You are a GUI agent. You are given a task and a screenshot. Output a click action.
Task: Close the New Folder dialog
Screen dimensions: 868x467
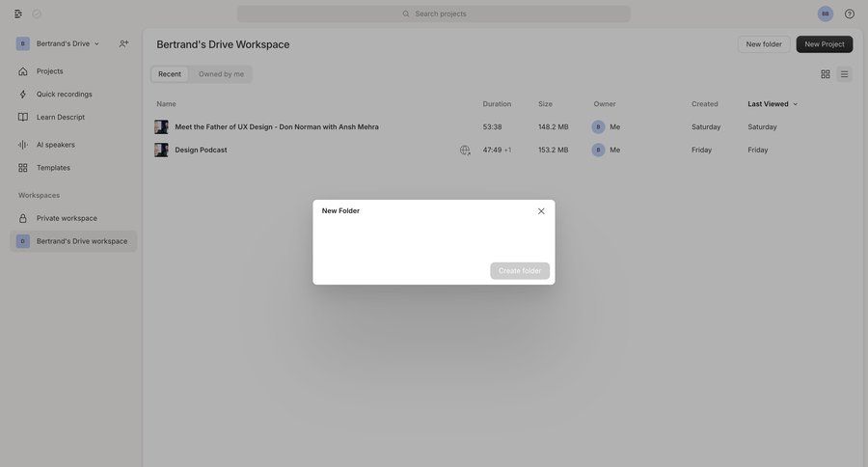point(541,211)
